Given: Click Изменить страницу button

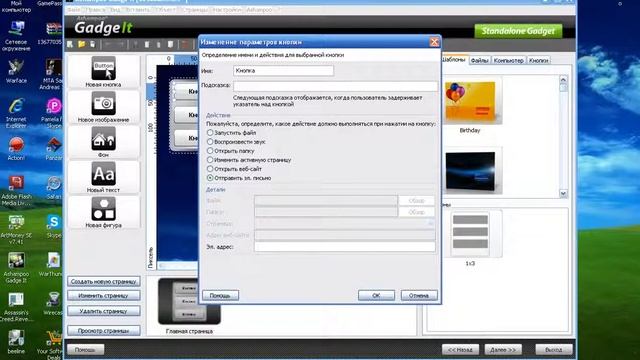Looking at the screenshot, I should click(x=104, y=296).
